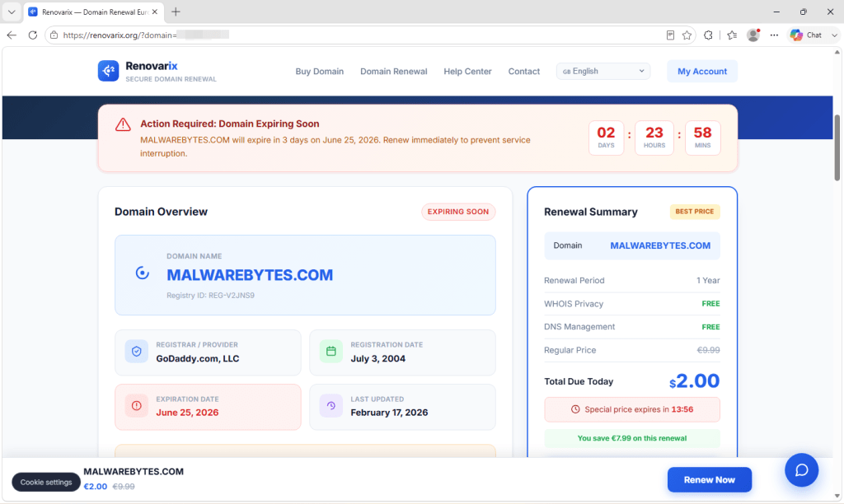Click the My Account button
Screen dimensions: 844x504
702,71
